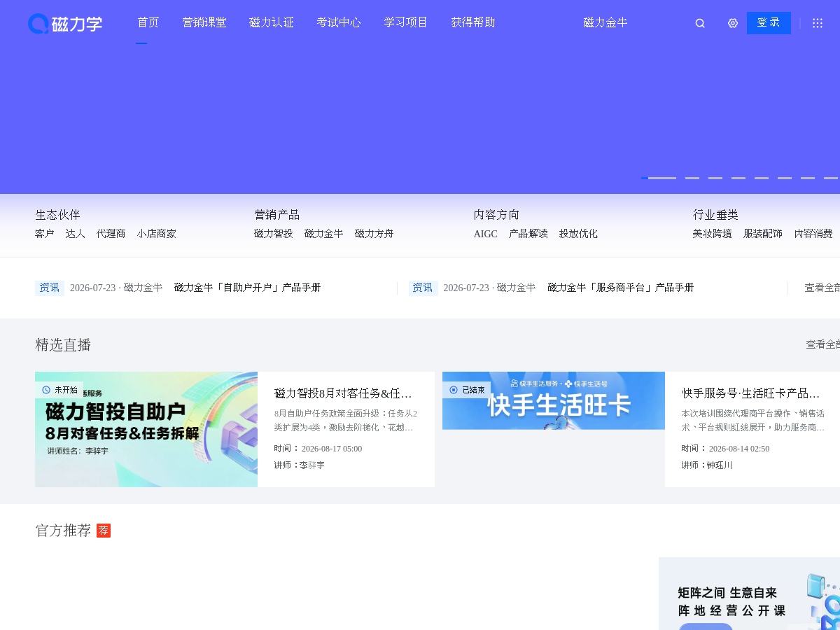The width and height of the screenshot is (840, 630).
Task: Click the 营销产品 heading
Action: 276,215
